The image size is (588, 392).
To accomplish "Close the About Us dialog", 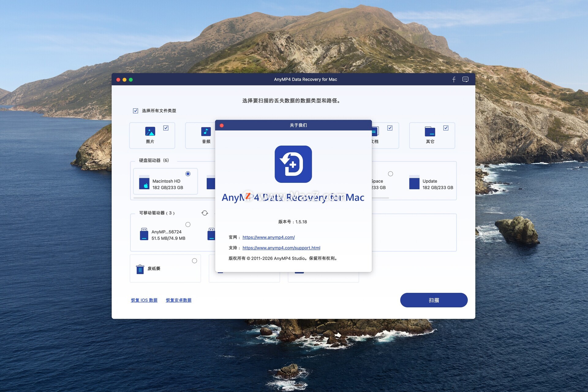I will pyautogui.click(x=222, y=125).
